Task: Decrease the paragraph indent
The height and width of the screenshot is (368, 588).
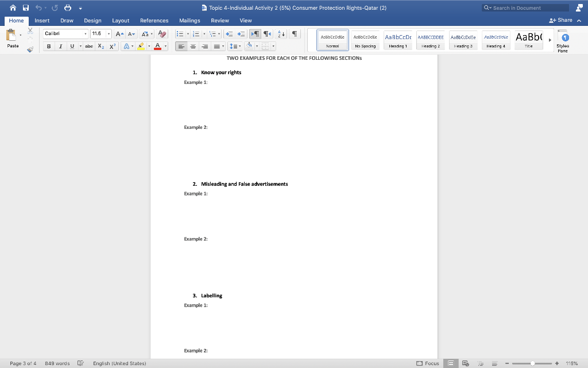Action: [x=229, y=34]
